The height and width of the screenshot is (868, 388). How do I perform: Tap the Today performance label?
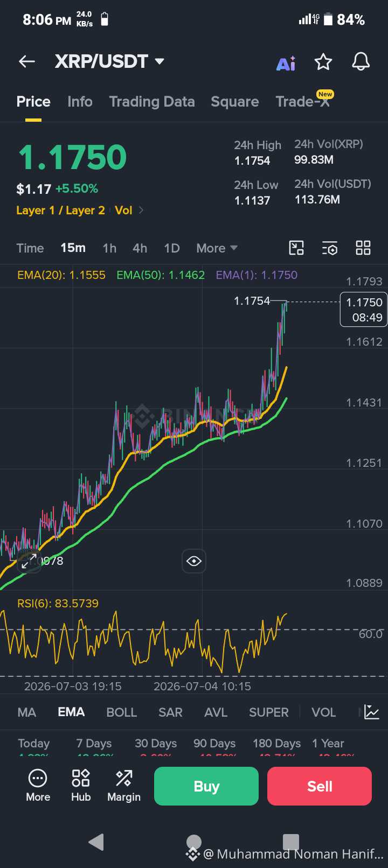coord(33,744)
